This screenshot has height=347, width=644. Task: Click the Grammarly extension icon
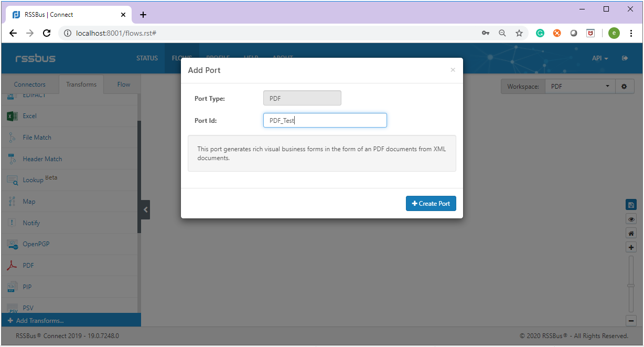540,33
